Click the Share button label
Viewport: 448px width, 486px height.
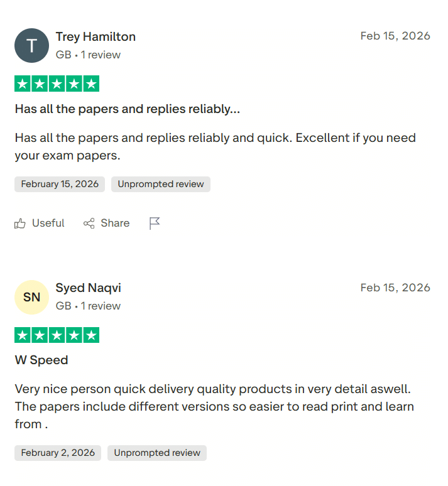coord(115,224)
